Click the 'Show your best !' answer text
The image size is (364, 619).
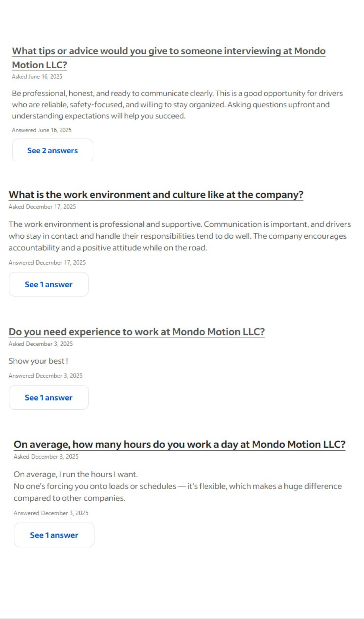[x=38, y=361]
